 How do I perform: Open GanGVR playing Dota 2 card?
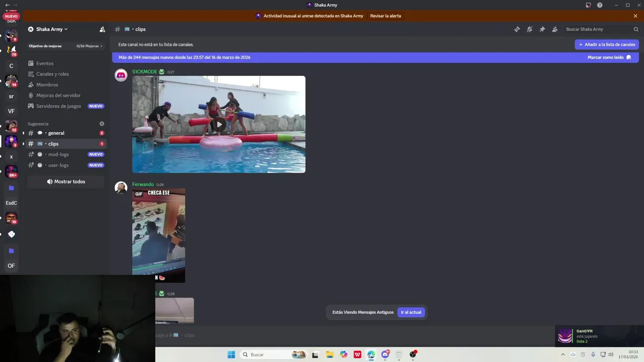pyautogui.click(x=599, y=336)
